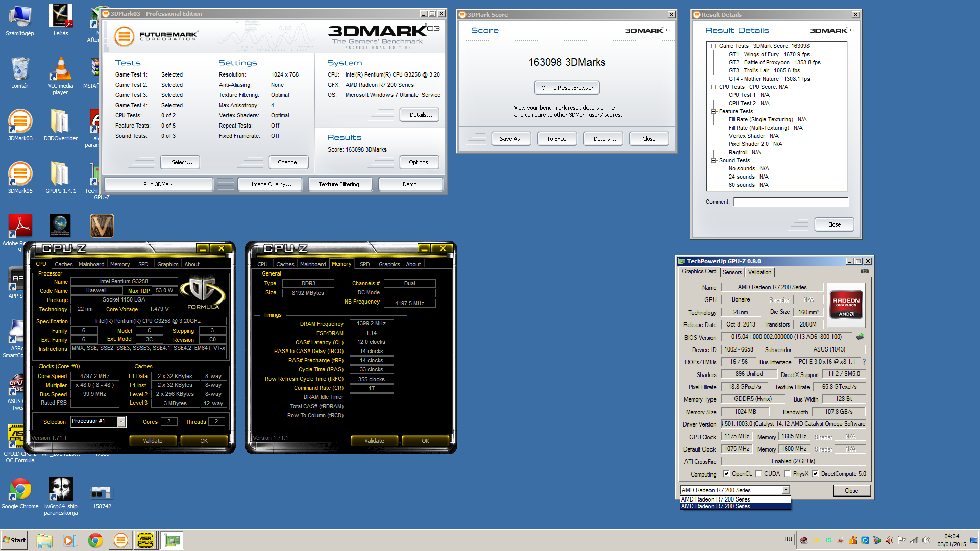980x551 pixels.
Task: Collapse the CPU Tests tree node
Action: tap(713, 87)
